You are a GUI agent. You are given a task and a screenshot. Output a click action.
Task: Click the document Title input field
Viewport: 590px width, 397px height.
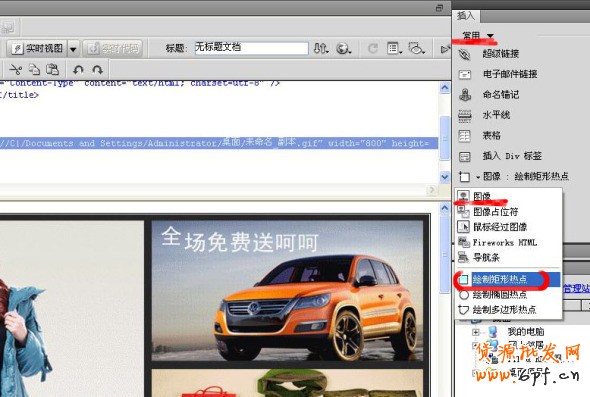(x=251, y=48)
